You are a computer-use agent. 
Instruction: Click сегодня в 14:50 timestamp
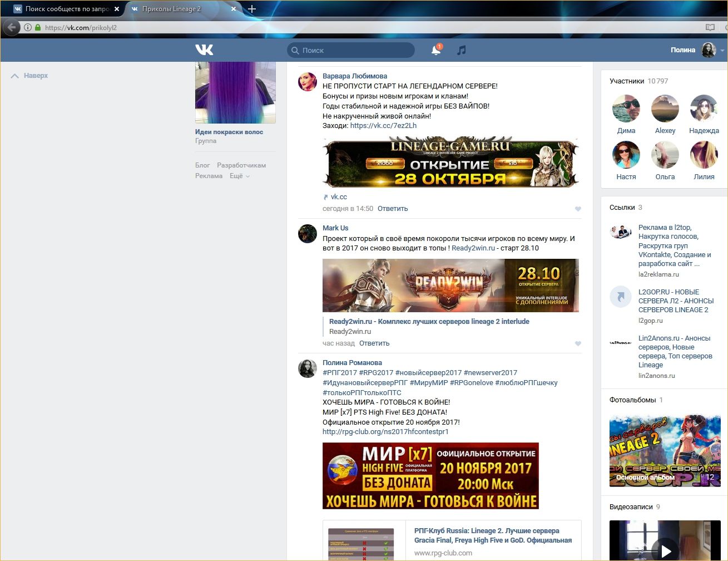[348, 209]
